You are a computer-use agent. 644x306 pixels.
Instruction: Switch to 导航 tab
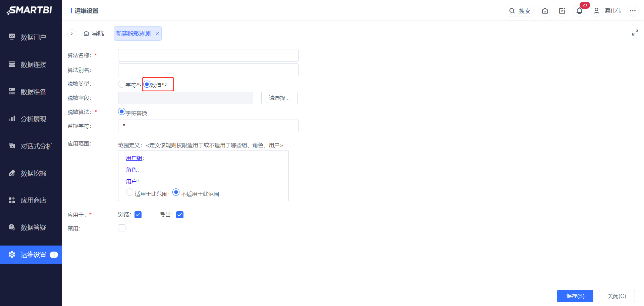[94, 34]
